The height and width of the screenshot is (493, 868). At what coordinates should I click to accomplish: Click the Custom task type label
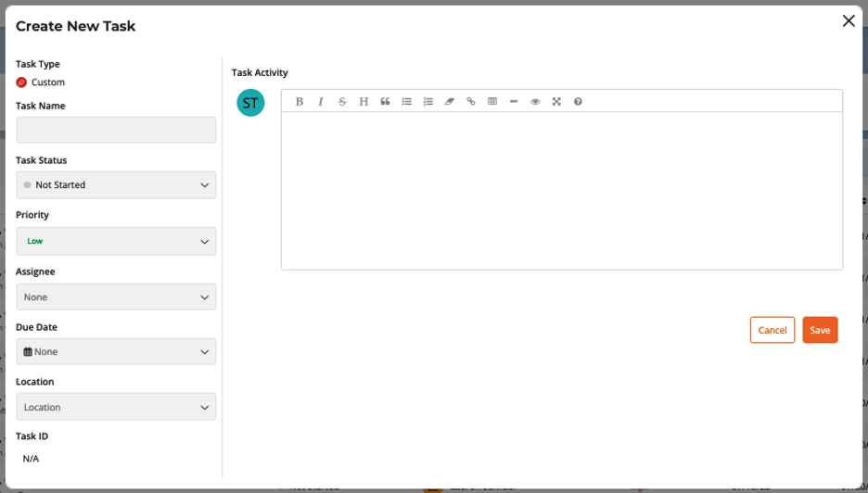[48, 82]
